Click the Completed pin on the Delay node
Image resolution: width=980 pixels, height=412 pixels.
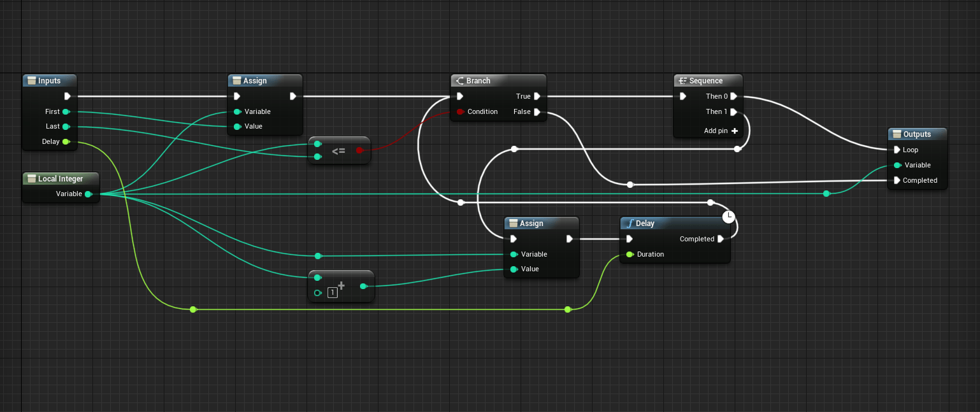point(721,239)
